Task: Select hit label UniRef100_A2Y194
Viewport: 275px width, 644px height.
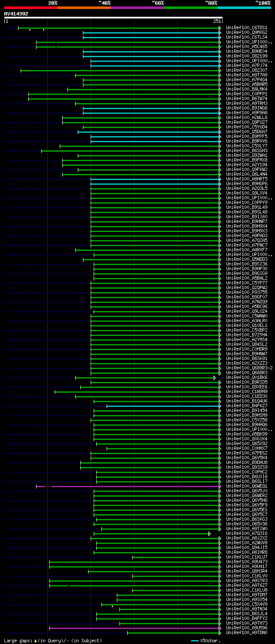Action: [x=247, y=165]
